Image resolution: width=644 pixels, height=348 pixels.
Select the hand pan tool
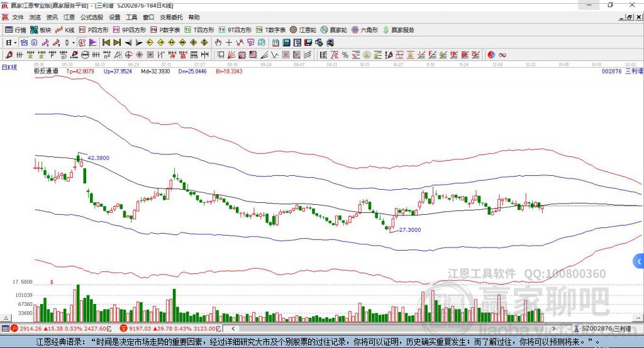tap(218, 43)
